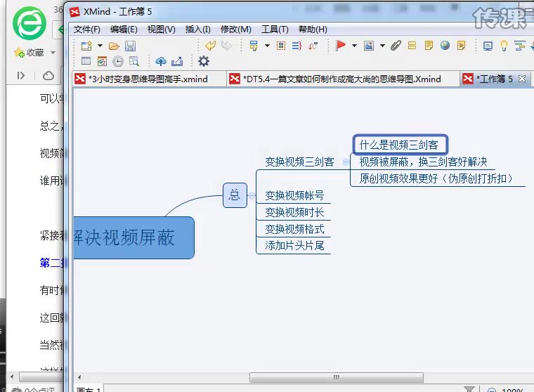
Task: Select the 变换视频格式 topic
Action: coord(294,229)
